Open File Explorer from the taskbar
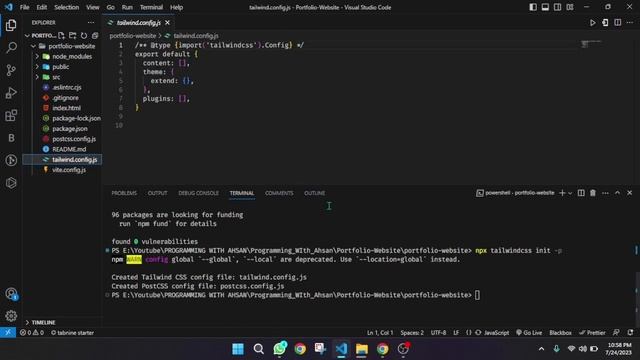This screenshot has height=360, width=640. [x=362, y=349]
